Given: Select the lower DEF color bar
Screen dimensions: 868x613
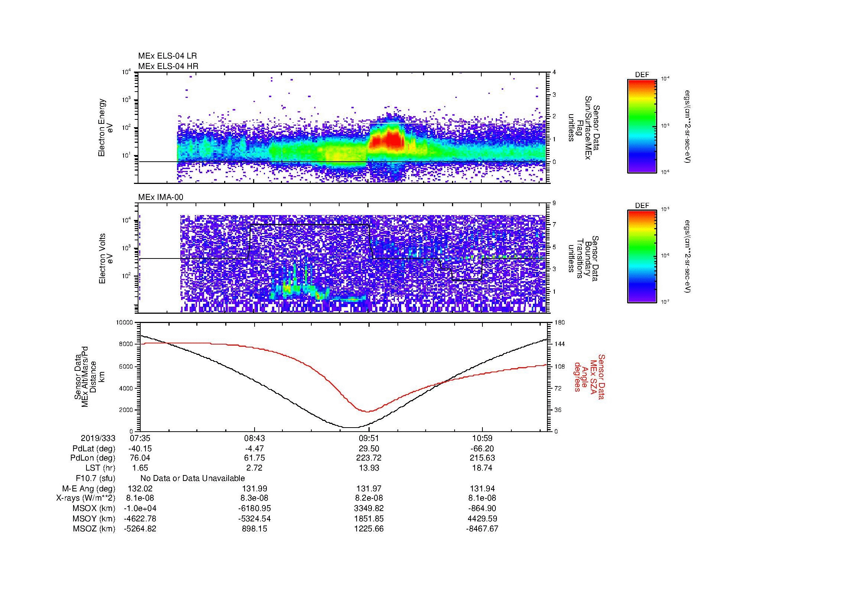Looking at the screenshot, I should pyautogui.click(x=642, y=257).
